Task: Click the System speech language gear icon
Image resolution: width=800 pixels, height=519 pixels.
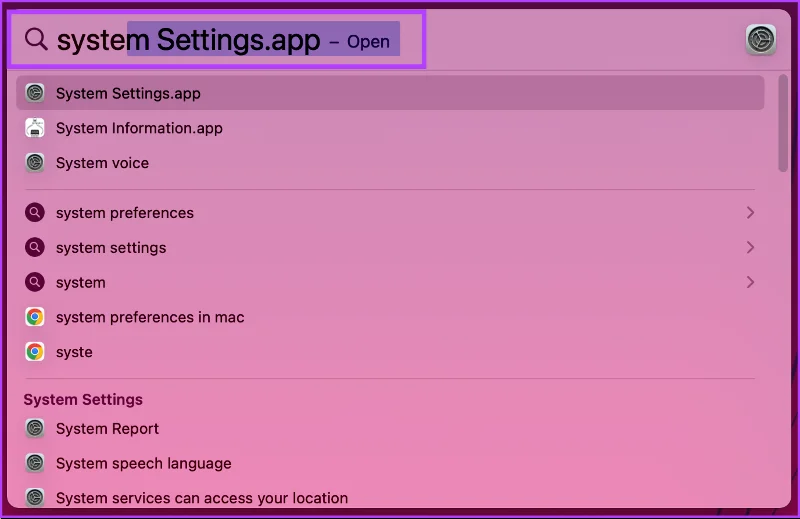Action: point(35,463)
